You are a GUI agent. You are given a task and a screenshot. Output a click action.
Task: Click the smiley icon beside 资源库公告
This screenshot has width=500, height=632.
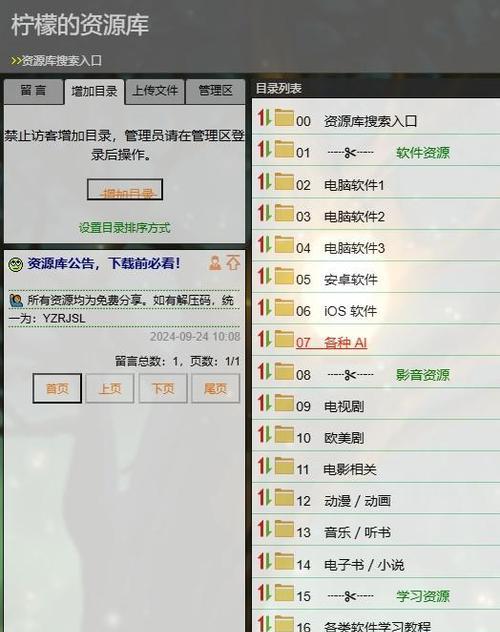pyautogui.click(x=16, y=265)
